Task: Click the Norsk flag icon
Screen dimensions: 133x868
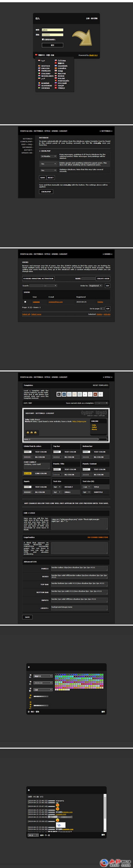Action: (56, 76)
